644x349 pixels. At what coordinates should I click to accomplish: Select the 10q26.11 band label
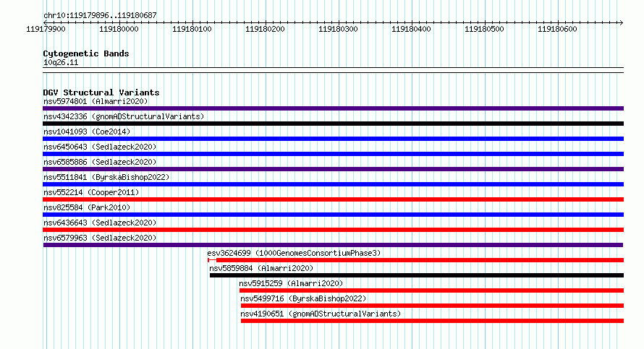[61, 62]
